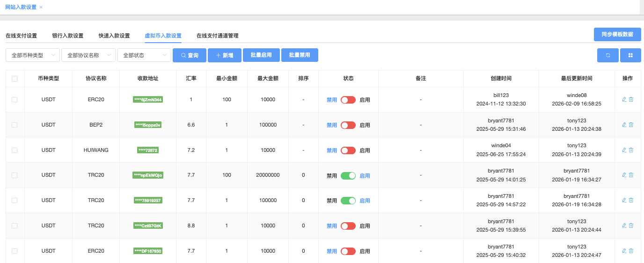The width and height of the screenshot is (644, 263).
Task: Edit the USDT HUIWANG row
Action: [x=624, y=150]
